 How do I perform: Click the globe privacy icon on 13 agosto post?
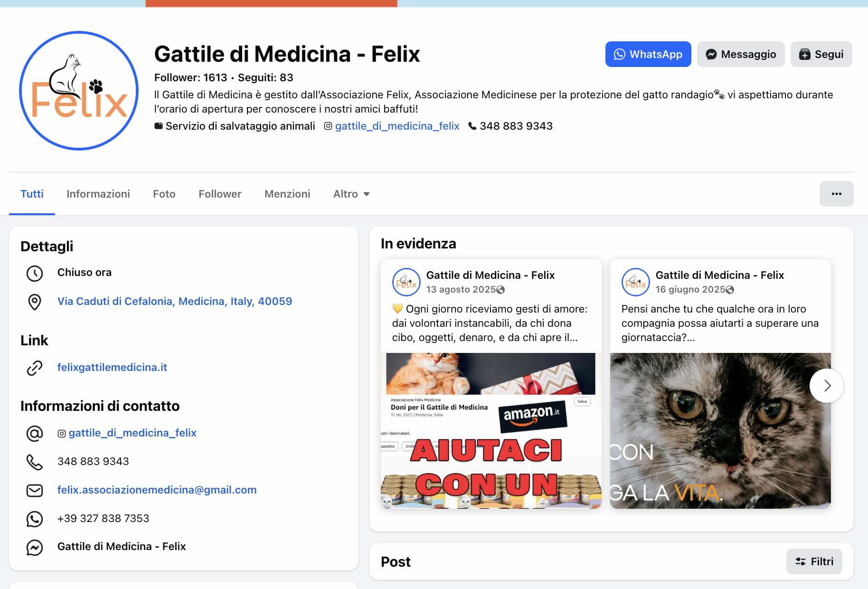(x=500, y=290)
